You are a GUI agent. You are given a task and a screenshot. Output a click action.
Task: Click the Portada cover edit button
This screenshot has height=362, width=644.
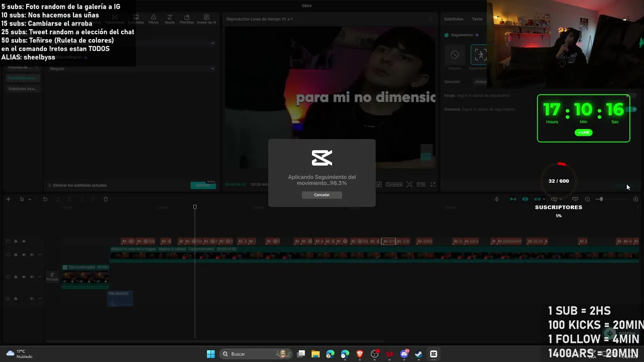(x=52, y=277)
